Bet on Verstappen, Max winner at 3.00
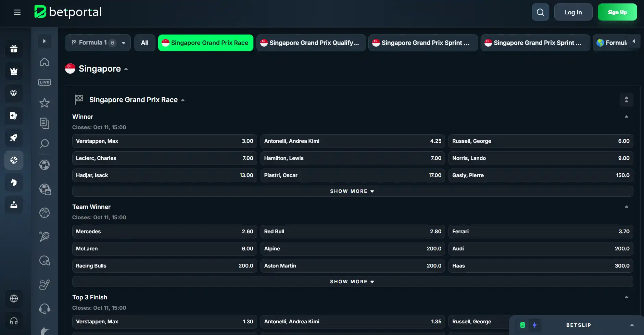The image size is (644, 335). click(x=164, y=141)
